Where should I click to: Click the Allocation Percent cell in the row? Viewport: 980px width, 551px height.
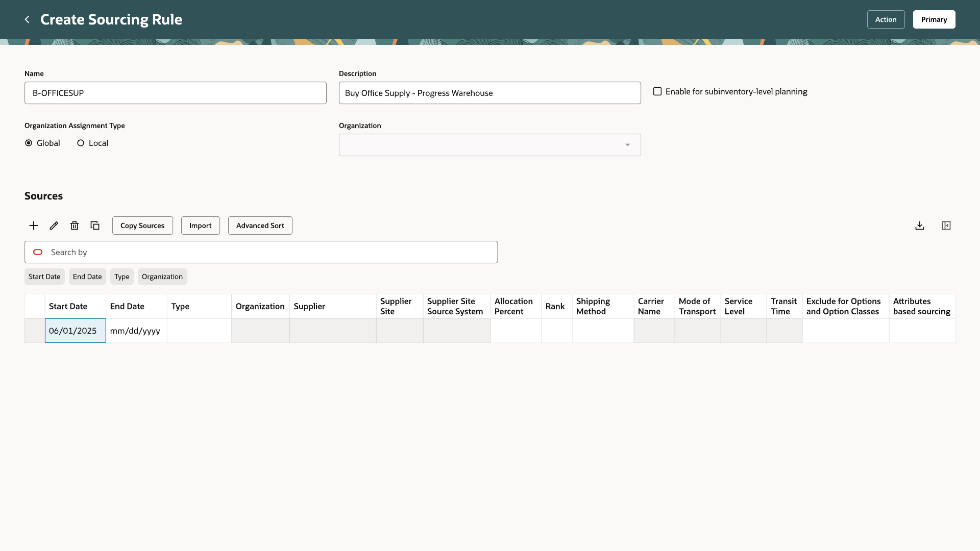coord(516,331)
